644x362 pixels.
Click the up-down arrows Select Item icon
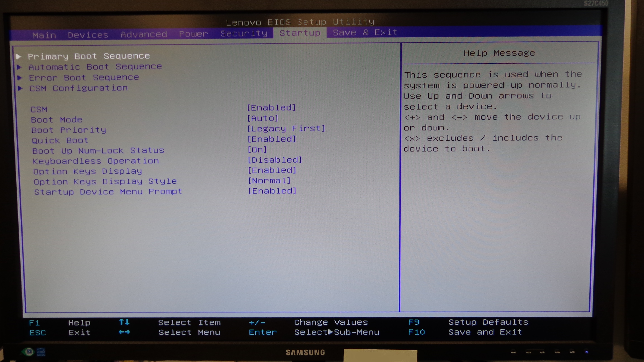click(x=124, y=322)
